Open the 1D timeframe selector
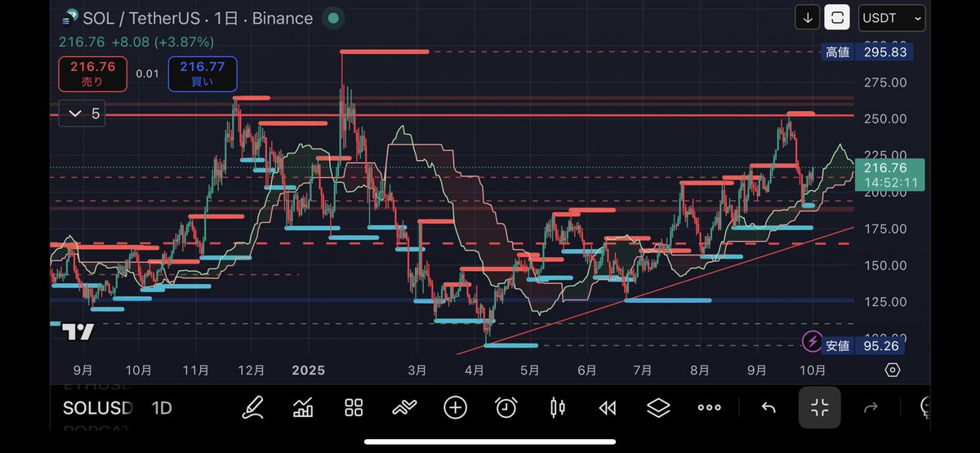Screen dimensions: 980x453 pyautogui.click(x=162, y=407)
